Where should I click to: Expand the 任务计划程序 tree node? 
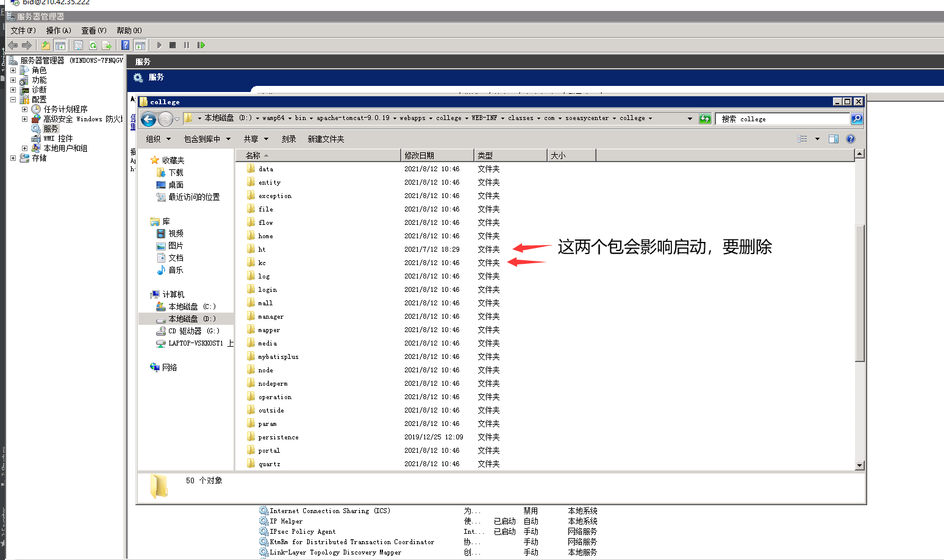click(24, 109)
